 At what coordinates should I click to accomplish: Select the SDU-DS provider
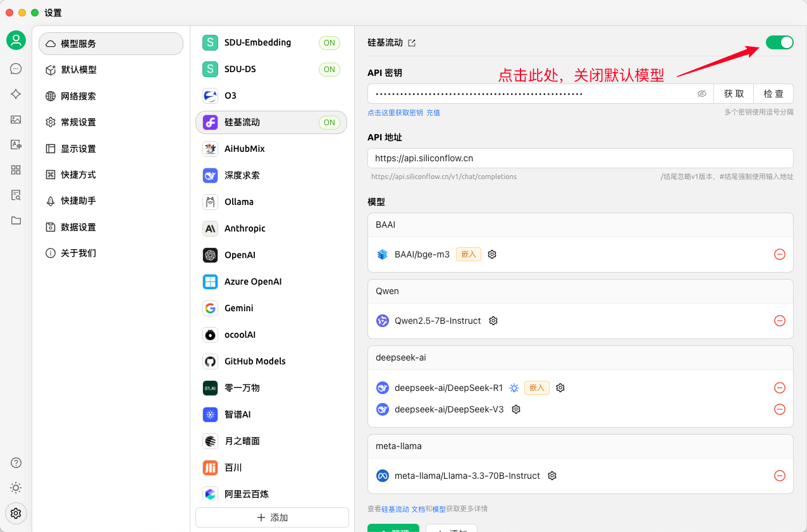click(271, 69)
